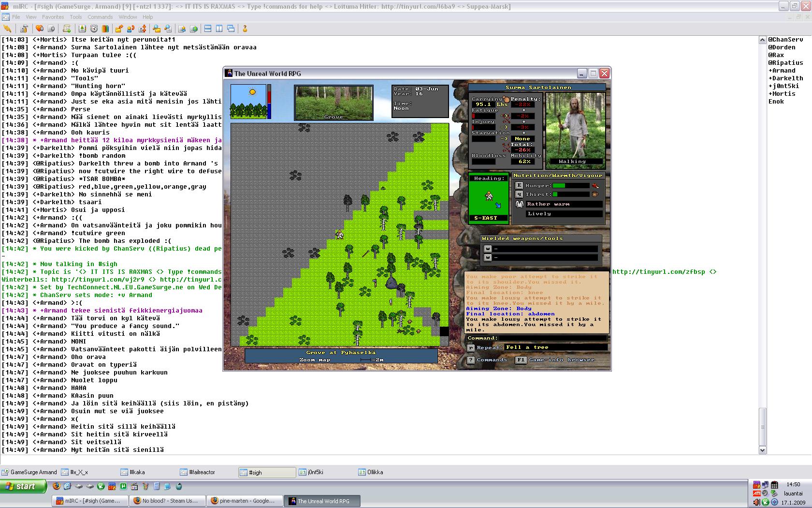Click The Unreal World RPG taskbar button
The image size is (812, 508).
pos(322,501)
